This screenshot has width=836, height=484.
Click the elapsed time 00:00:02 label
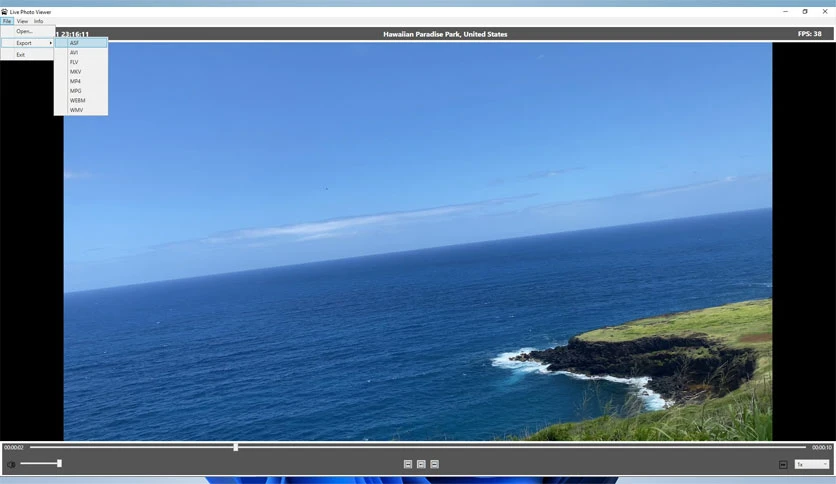[x=13, y=447]
